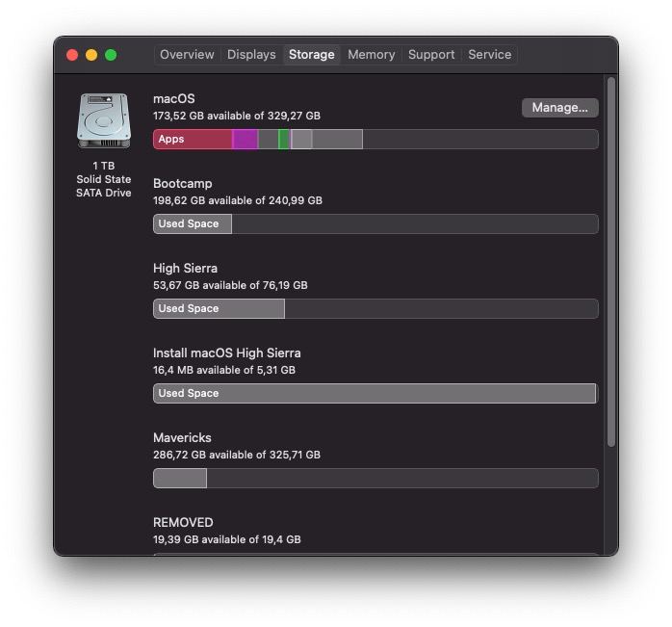Viewport: 672px width, 627px height.
Task: Click the hard drive icon
Action: tap(104, 121)
